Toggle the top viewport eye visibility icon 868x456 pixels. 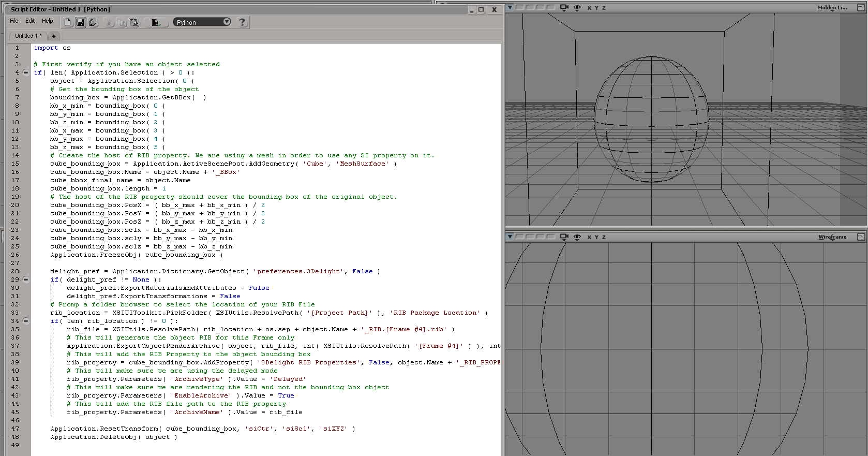tap(577, 8)
